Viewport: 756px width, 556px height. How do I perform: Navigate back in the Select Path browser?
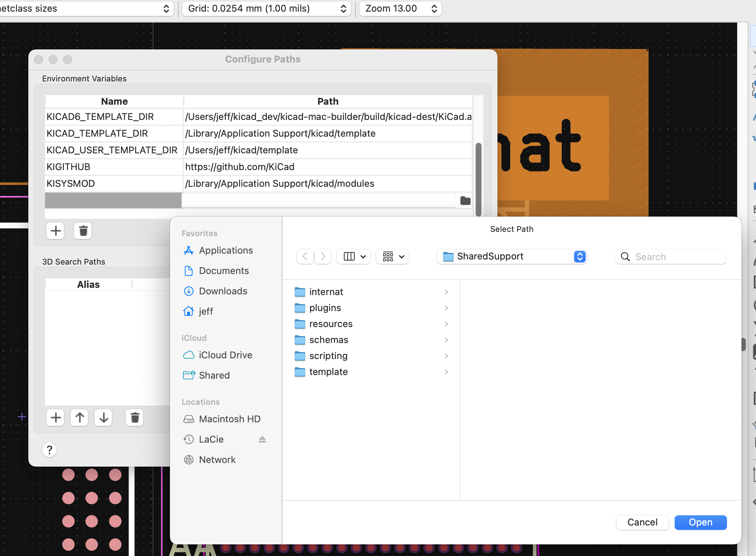click(305, 257)
